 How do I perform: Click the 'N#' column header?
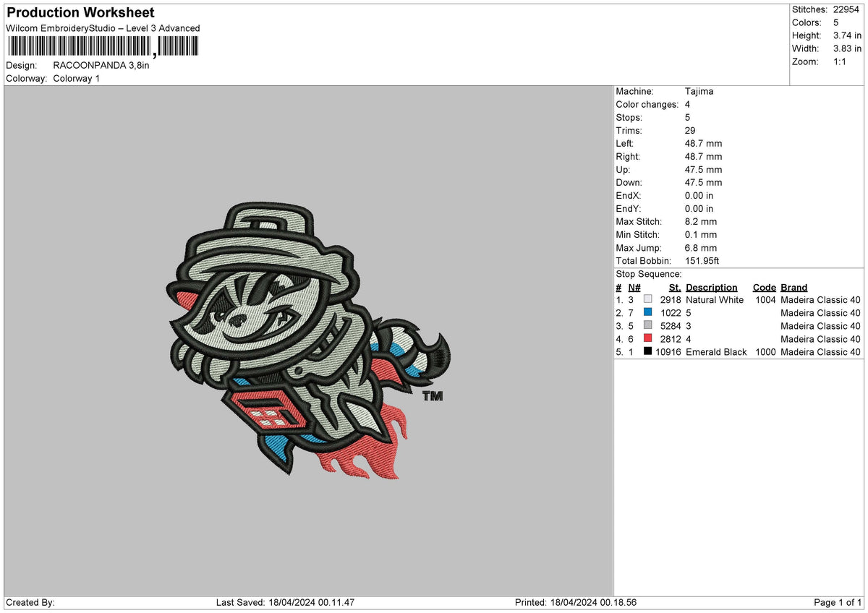click(x=634, y=287)
